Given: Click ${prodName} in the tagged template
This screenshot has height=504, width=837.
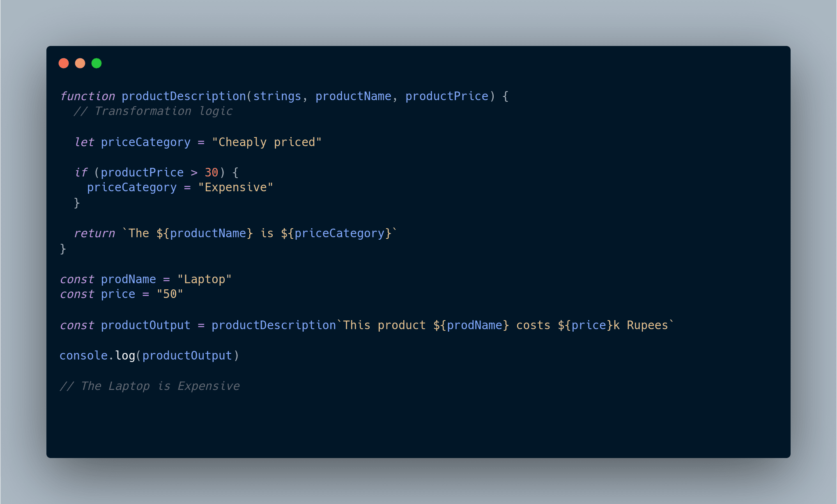Looking at the screenshot, I should point(471,325).
